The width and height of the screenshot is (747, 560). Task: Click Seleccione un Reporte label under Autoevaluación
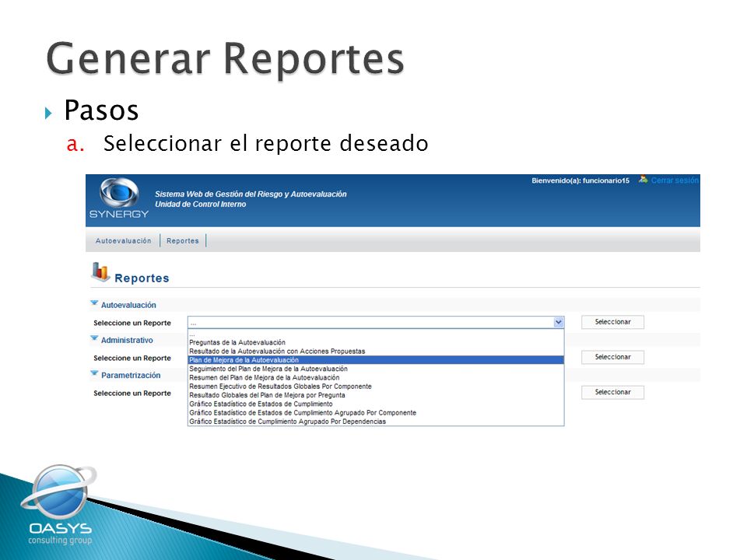132,323
